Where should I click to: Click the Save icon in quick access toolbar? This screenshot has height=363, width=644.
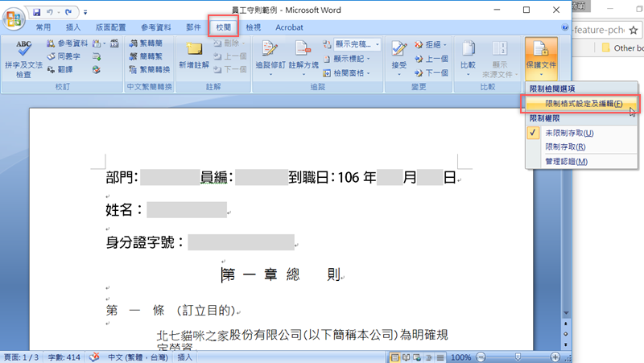click(36, 12)
